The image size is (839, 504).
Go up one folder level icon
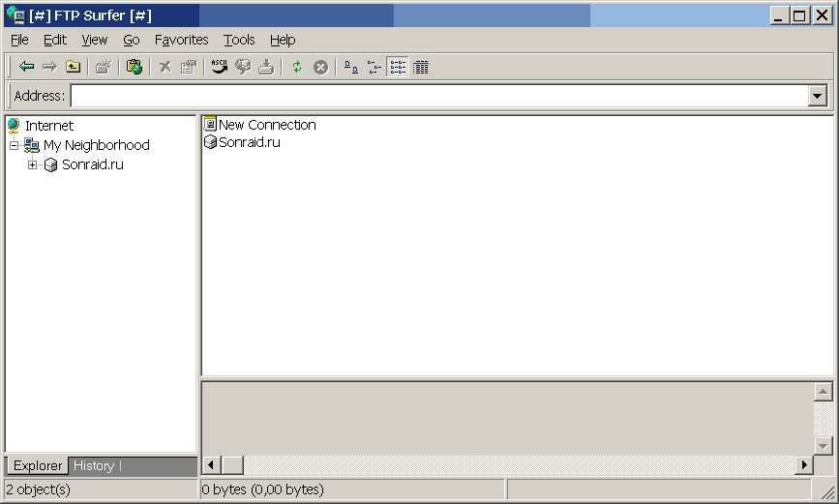[x=73, y=67]
